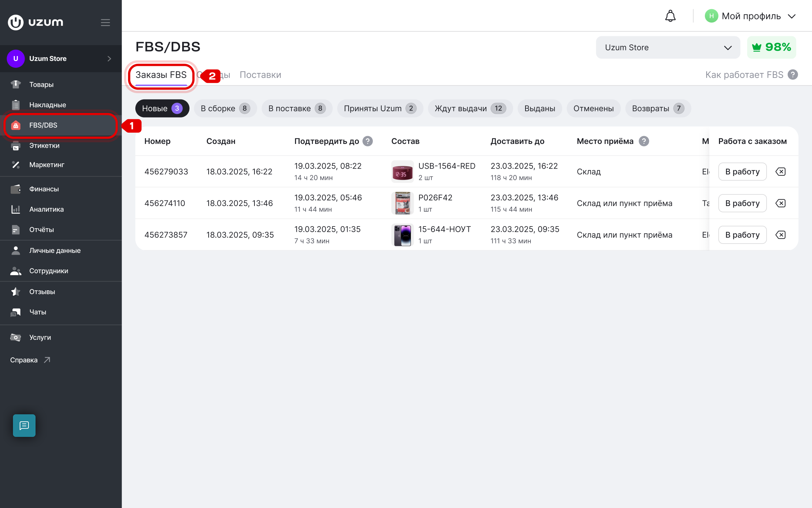Viewport: 812px width, 508px height.
Task: Open Товары in the sidebar
Action: click(x=61, y=85)
